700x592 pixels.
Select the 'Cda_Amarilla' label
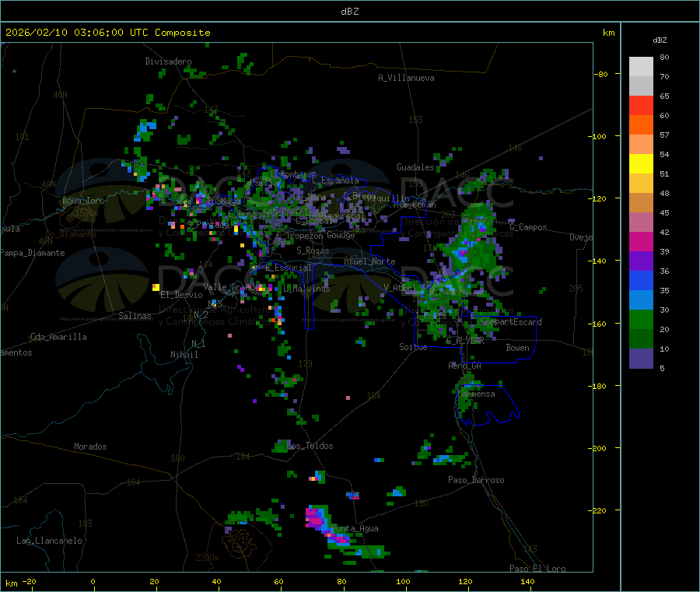click(x=58, y=337)
